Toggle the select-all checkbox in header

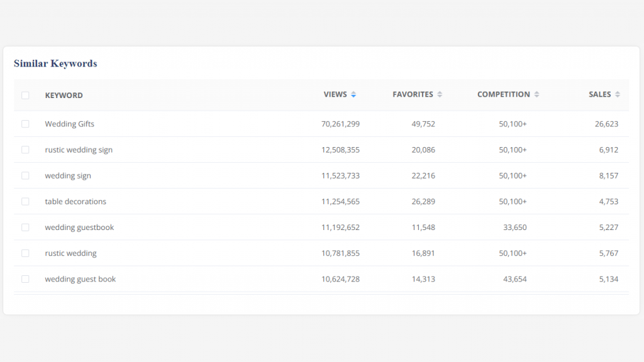25,96
